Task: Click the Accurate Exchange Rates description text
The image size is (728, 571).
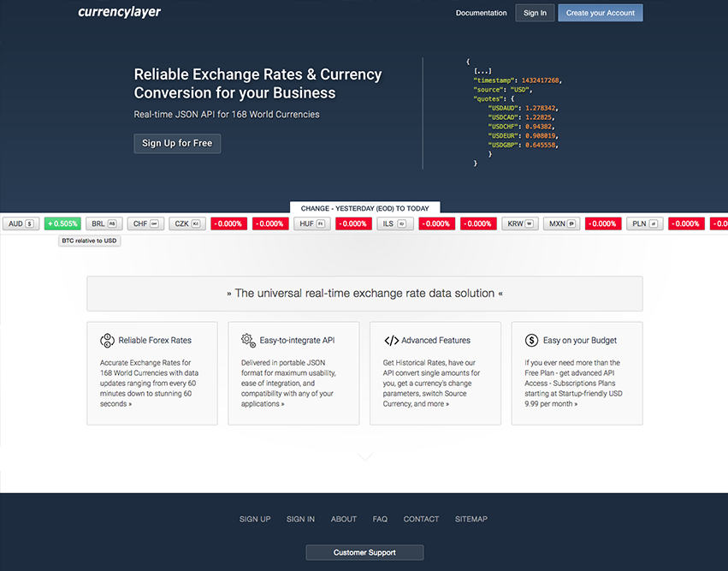Action: coord(149,384)
